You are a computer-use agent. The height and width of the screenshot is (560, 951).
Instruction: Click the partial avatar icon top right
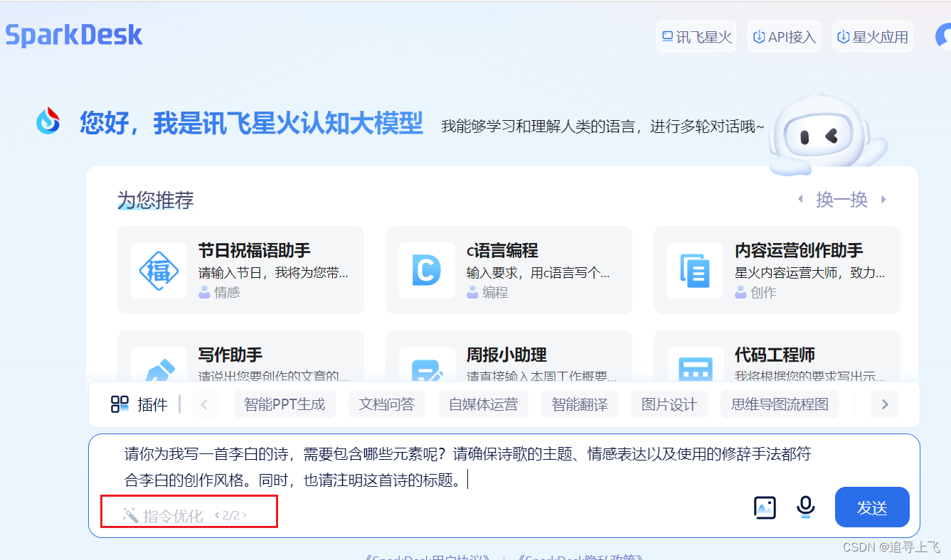click(943, 37)
